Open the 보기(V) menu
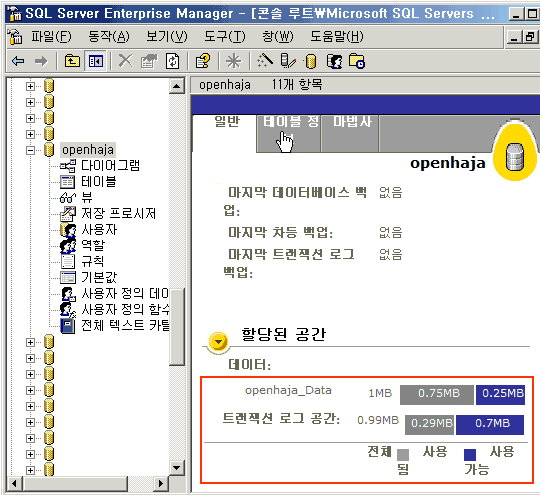540x495 pixels. tap(167, 37)
